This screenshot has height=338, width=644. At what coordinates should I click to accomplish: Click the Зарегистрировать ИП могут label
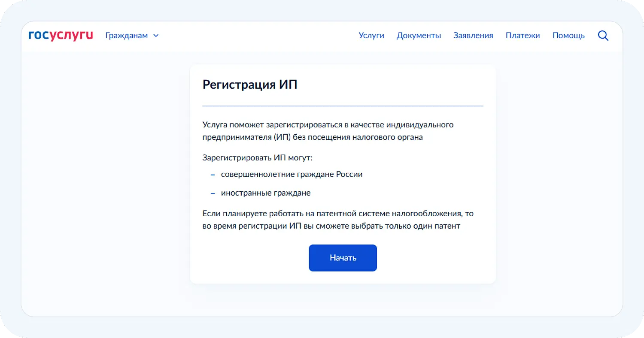258,157
